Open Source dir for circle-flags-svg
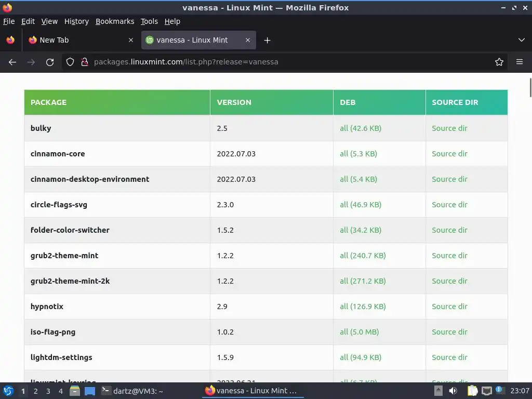 click(x=449, y=205)
